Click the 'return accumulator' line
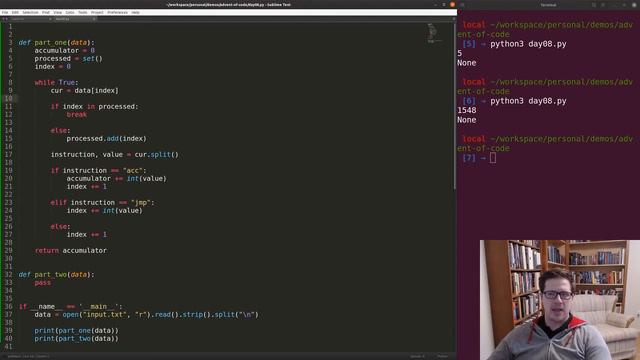Image resolution: width=640 pixels, height=360 pixels. (71, 251)
